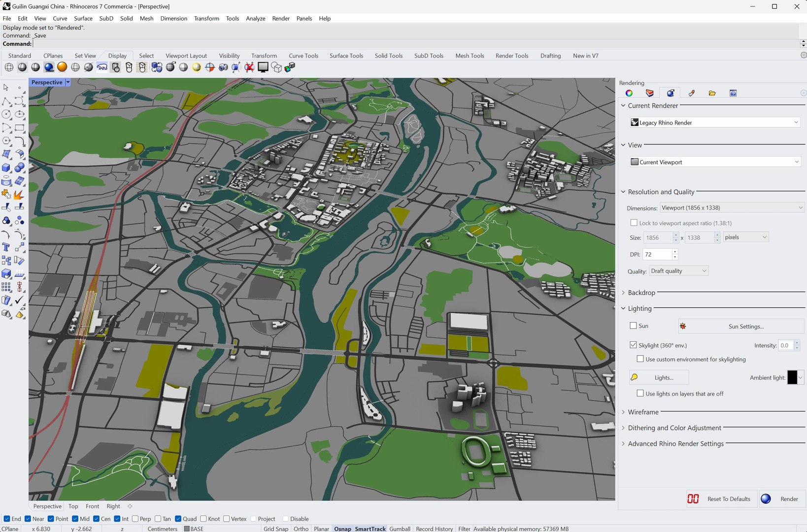Image resolution: width=807 pixels, height=532 pixels.
Task: Click the yellow glowing sphere icon
Action: tap(197, 67)
